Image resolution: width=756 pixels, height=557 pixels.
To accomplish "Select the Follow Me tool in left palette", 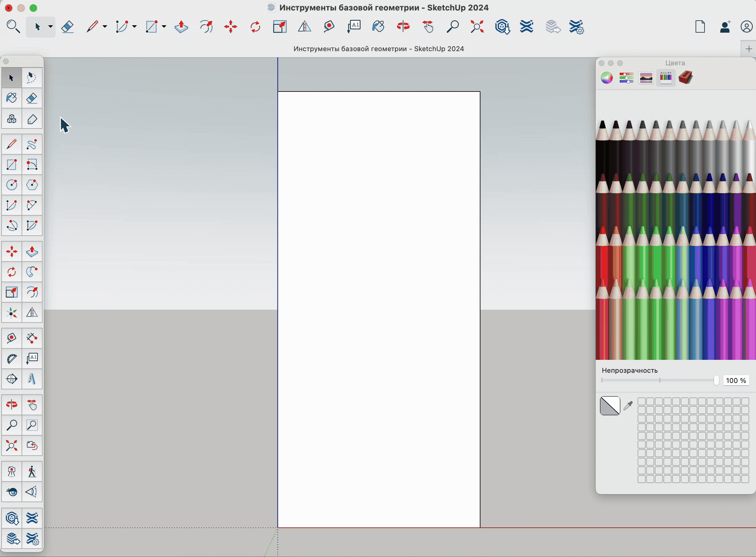I will coord(32,272).
